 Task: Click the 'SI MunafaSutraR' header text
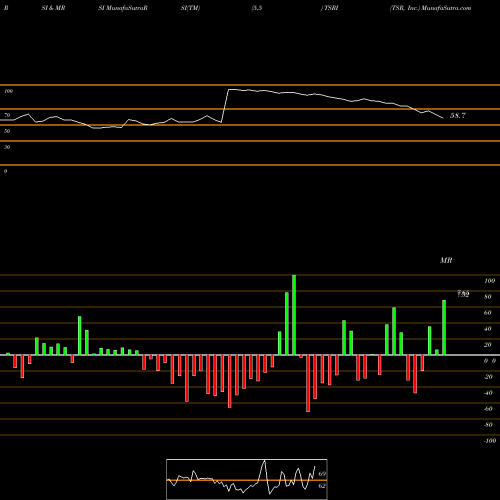click(x=123, y=8)
